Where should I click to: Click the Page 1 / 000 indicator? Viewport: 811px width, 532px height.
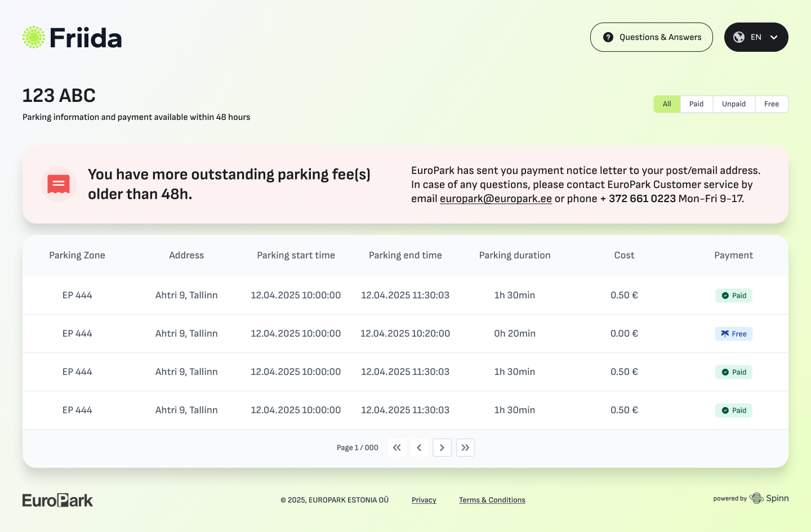pyautogui.click(x=358, y=448)
